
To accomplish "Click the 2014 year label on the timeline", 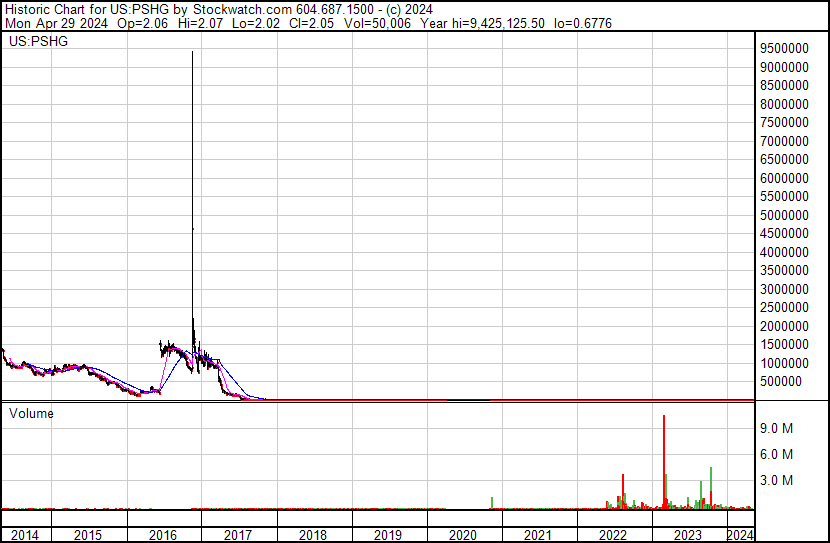I will coord(24,535).
